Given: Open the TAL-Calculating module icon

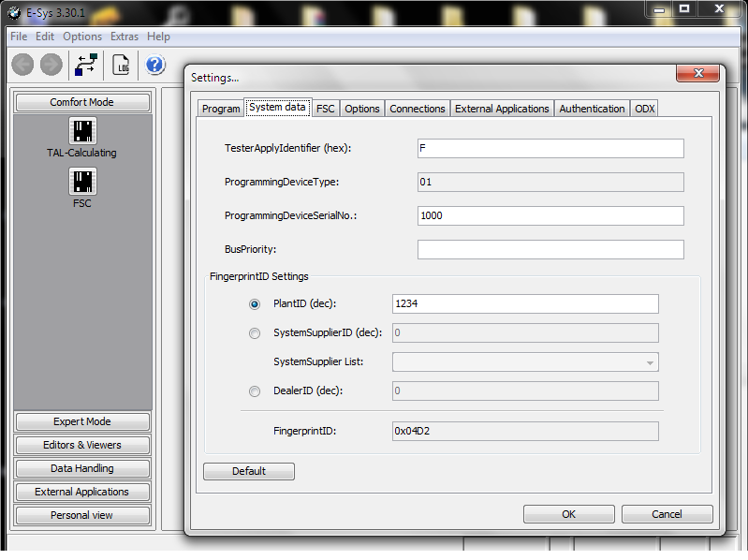Looking at the screenshot, I should tap(82, 131).
